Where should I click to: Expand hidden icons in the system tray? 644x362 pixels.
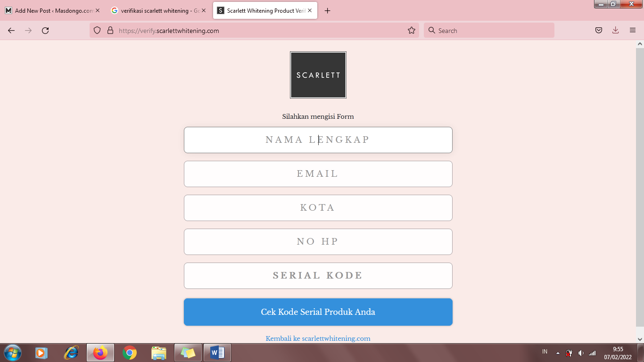coord(557,352)
